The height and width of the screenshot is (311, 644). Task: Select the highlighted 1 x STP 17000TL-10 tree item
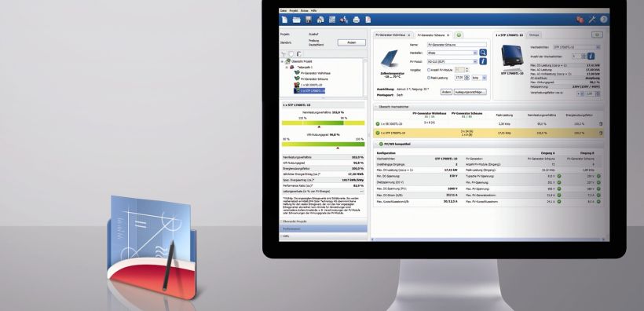pos(309,90)
